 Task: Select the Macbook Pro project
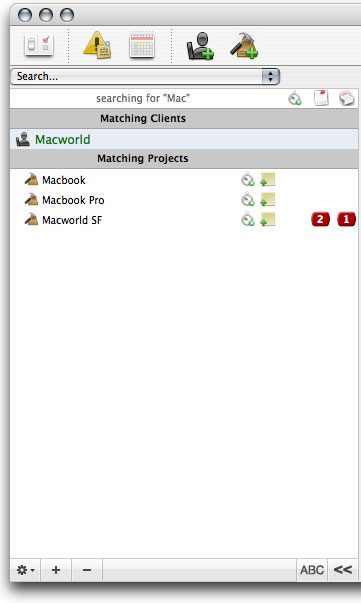click(73, 200)
